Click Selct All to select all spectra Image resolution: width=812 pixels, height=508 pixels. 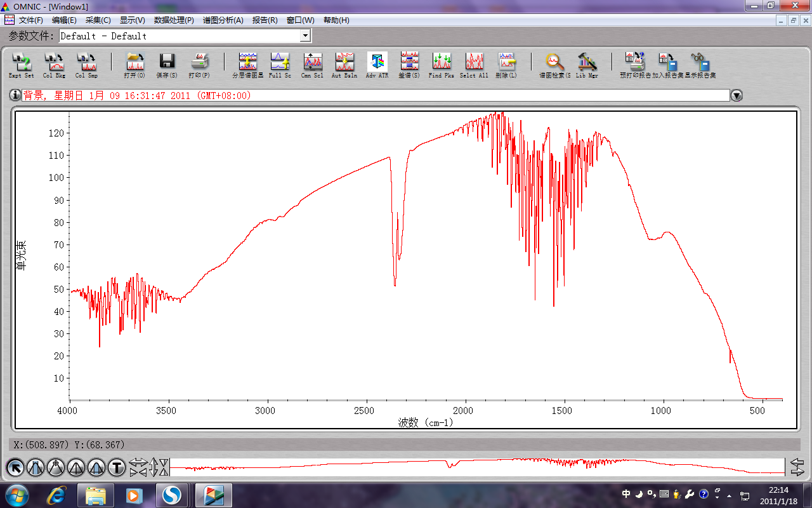(474, 65)
